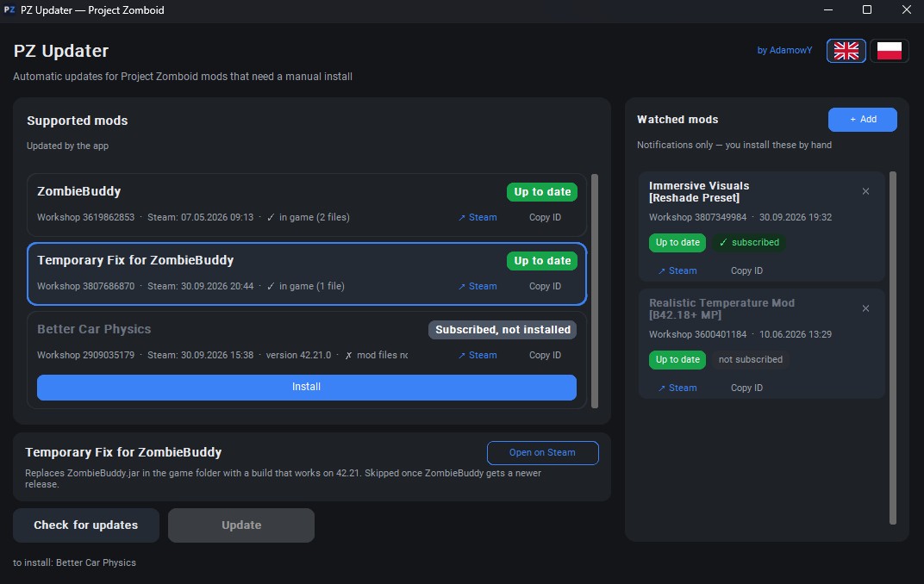Open Immersive Visuals Steam page link
Screen dimensions: 924x584
677,270
